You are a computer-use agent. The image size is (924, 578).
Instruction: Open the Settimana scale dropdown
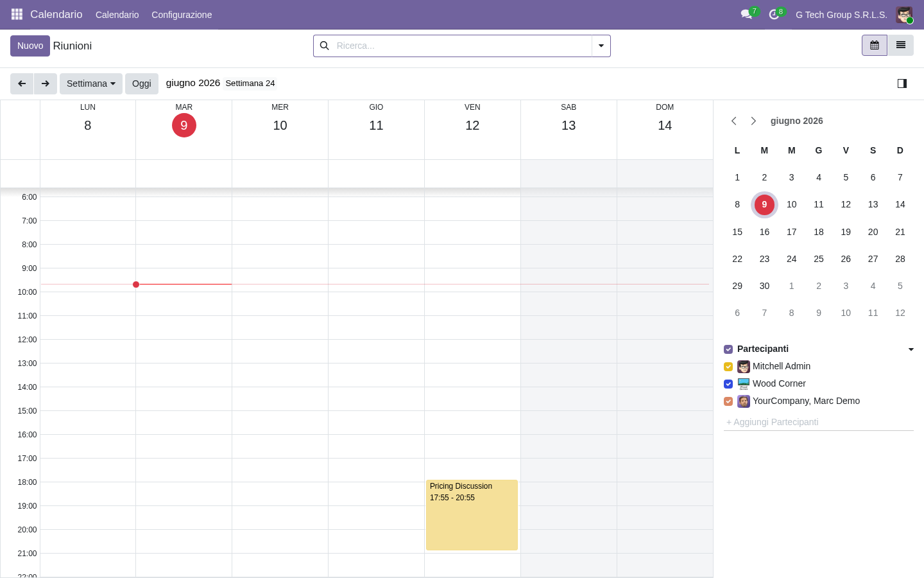[x=91, y=83]
